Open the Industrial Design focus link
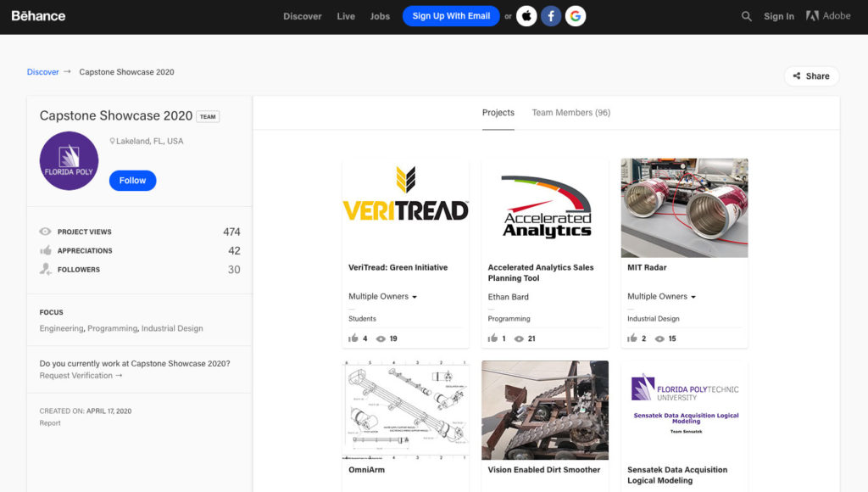 (172, 328)
